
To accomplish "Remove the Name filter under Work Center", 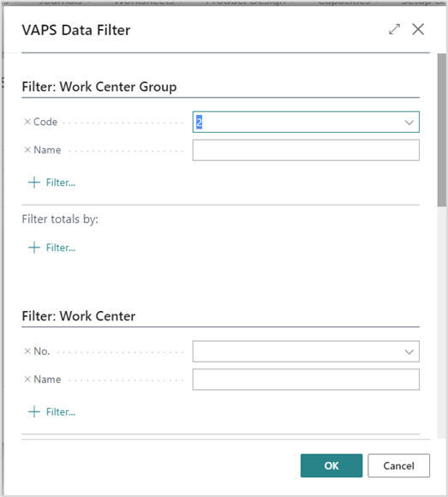I will click(27, 380).
